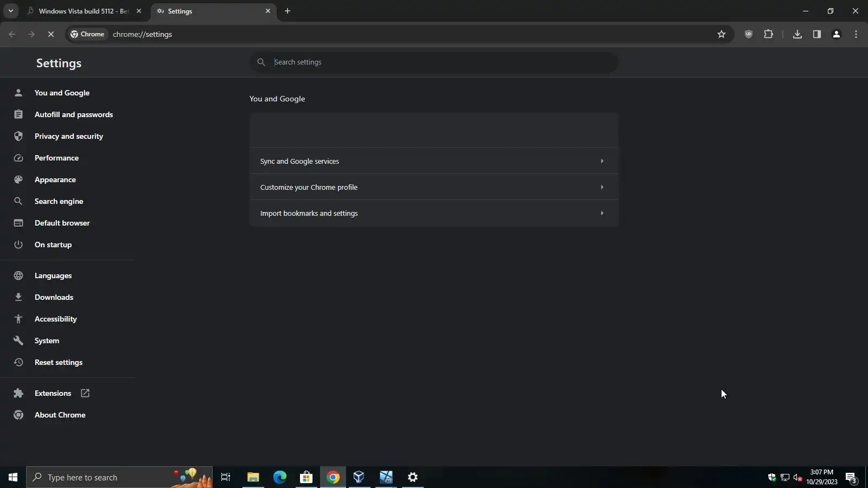
Task: Open the Extensions puzzle menu
Action: click(768, 34)
